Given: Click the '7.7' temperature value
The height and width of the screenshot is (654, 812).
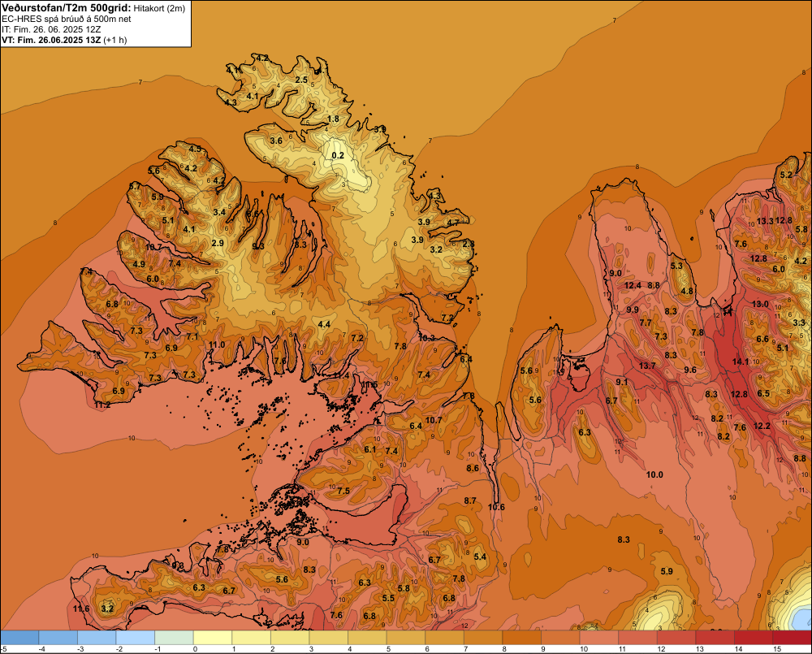Looking at the screenshot, I should [x=646, y=323].
